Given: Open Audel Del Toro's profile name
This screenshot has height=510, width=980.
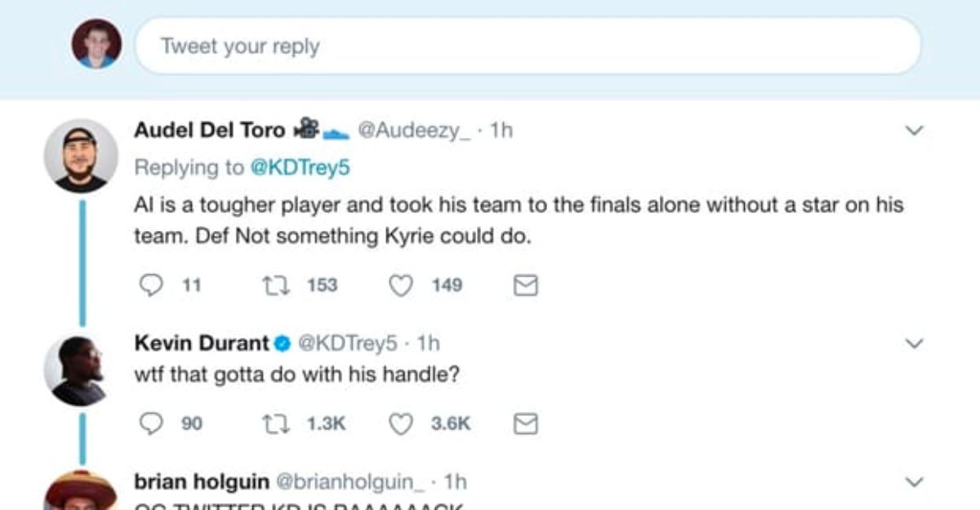Looking at the screenshot, I should coord(209,130).
